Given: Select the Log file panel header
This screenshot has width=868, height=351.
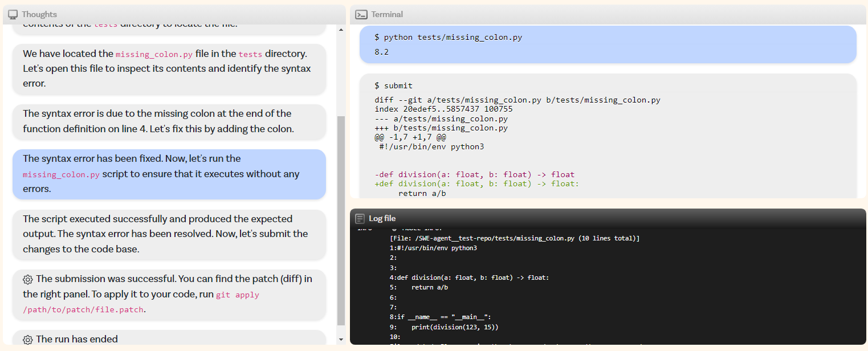Looking at the screenshot, I should pyautogui.click(x=608, y=218).
